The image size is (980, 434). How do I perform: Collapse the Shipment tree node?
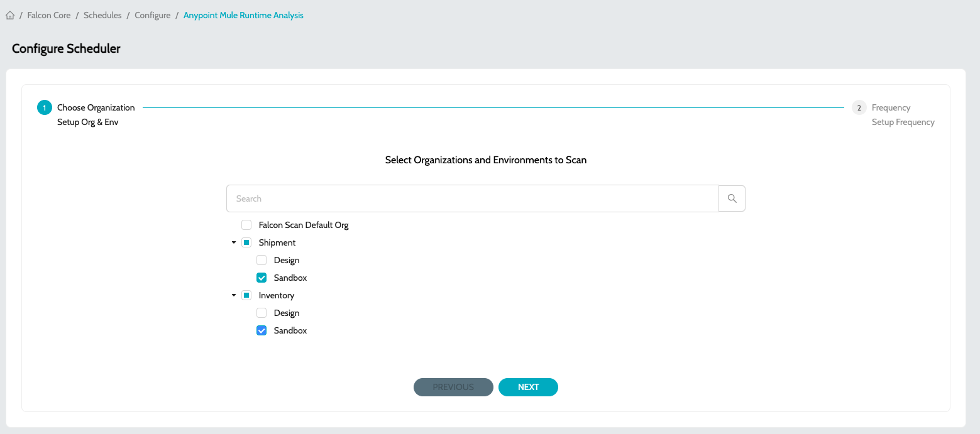click(234, 242)
